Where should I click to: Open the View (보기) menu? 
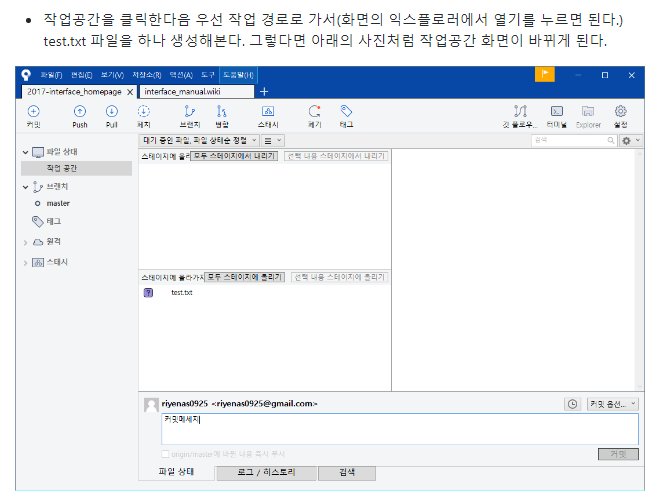(x=112, y=75)
